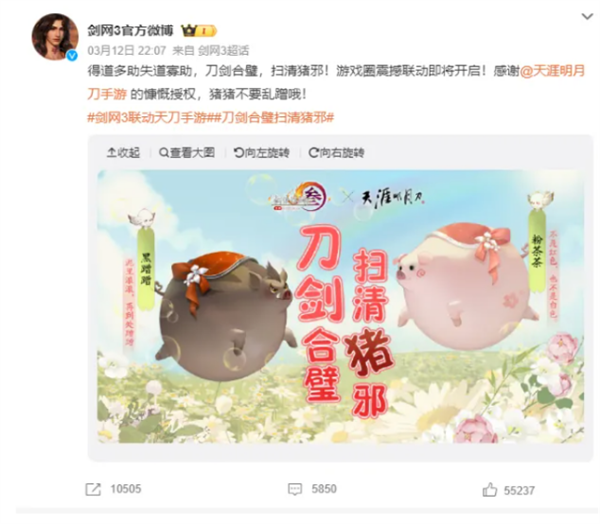Image resolution: width=600 pixels, height=524 pixels.
Task: Open the 剑网3超话 source link
Action: [x=223, y=51]
